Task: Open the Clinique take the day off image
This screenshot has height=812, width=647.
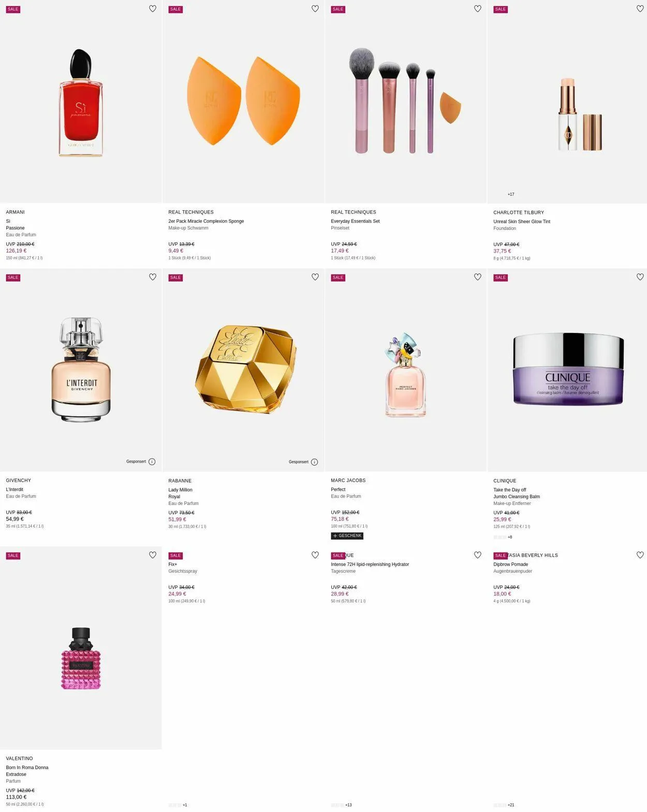Action: (x=568, y=369)
